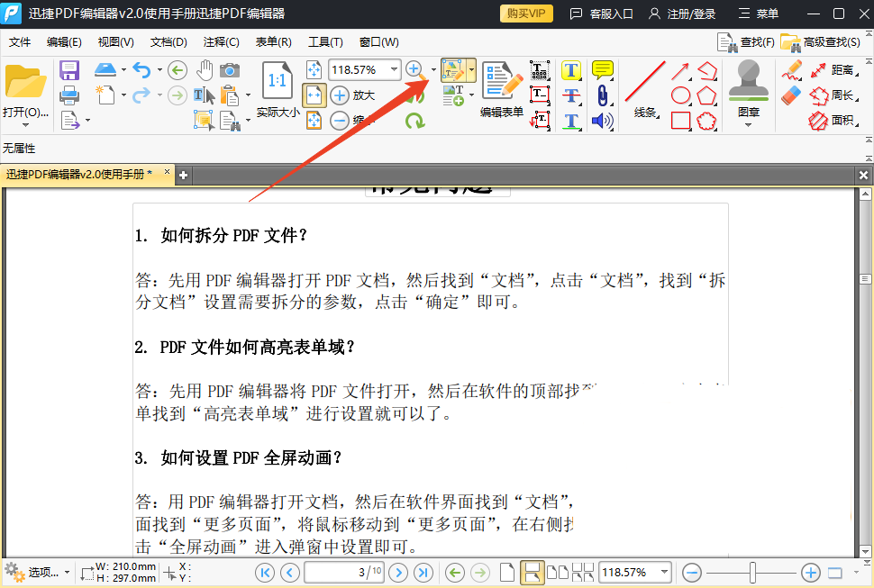Image resolution: width=874 pixels, height=588 pixels.
Task: Click the page number input field
Action: pos(344,572)
